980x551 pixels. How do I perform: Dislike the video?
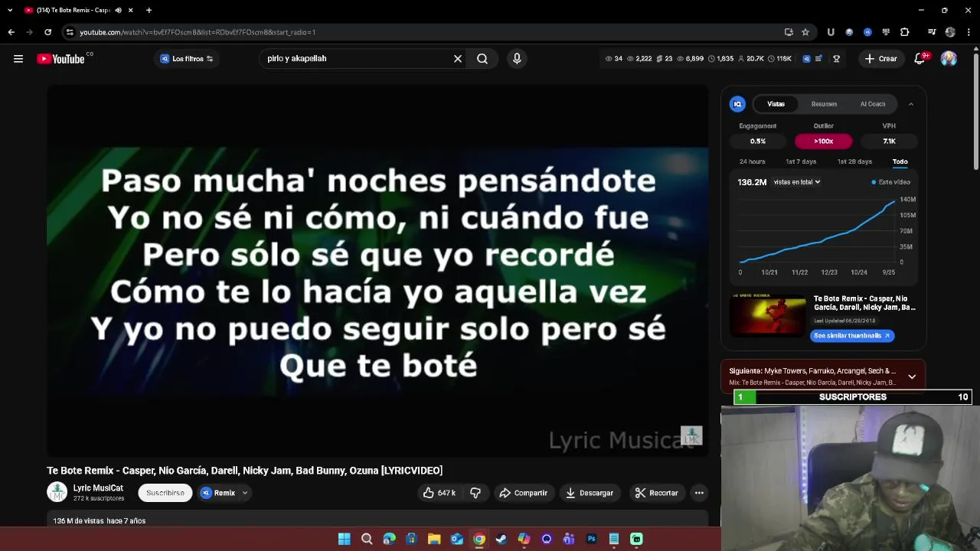[x=475, y=493]
